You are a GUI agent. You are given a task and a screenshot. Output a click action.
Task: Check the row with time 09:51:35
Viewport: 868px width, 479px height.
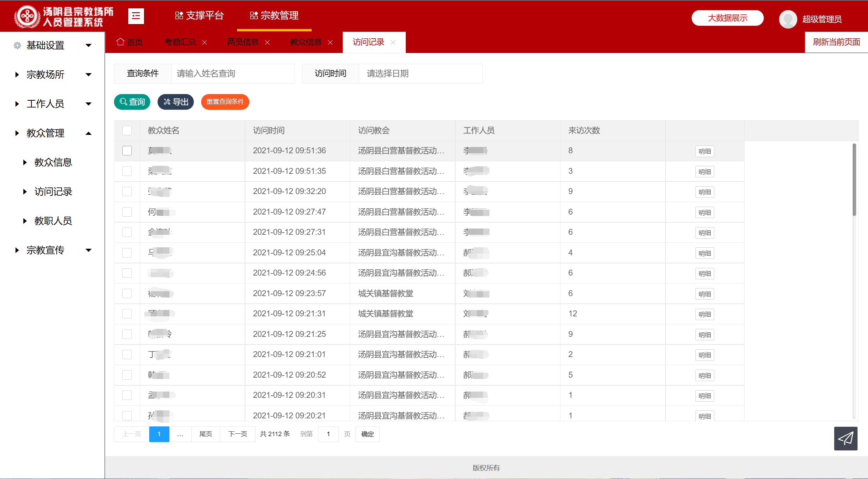pos(127,171)
